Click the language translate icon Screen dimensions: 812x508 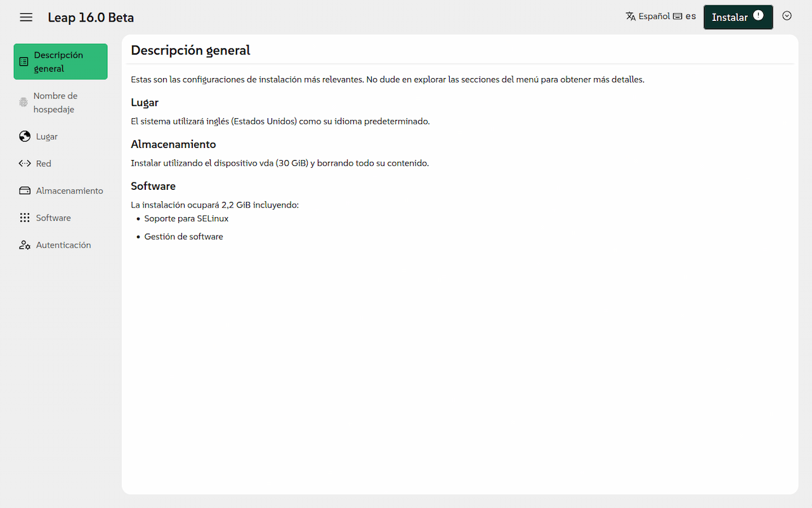pos(631,17)
